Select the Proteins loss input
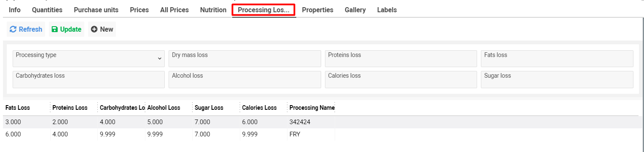This screenshot has width=644, height=152. (x=401, y=59)
